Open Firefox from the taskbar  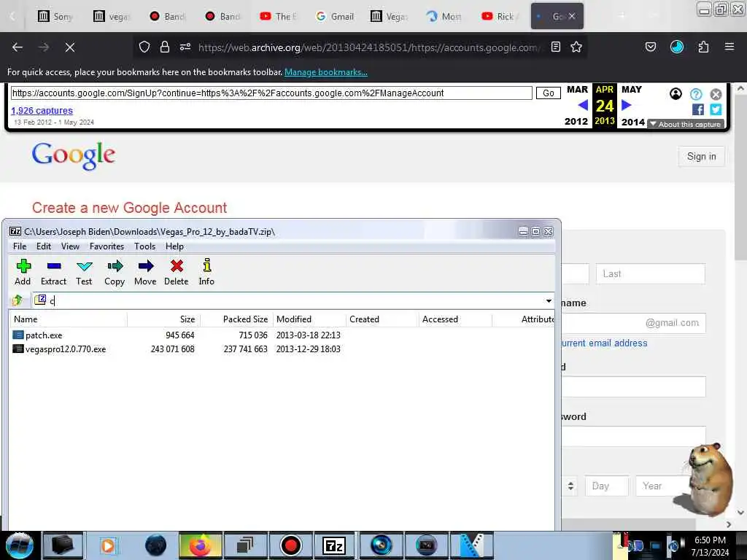click(x=200, y=545)
